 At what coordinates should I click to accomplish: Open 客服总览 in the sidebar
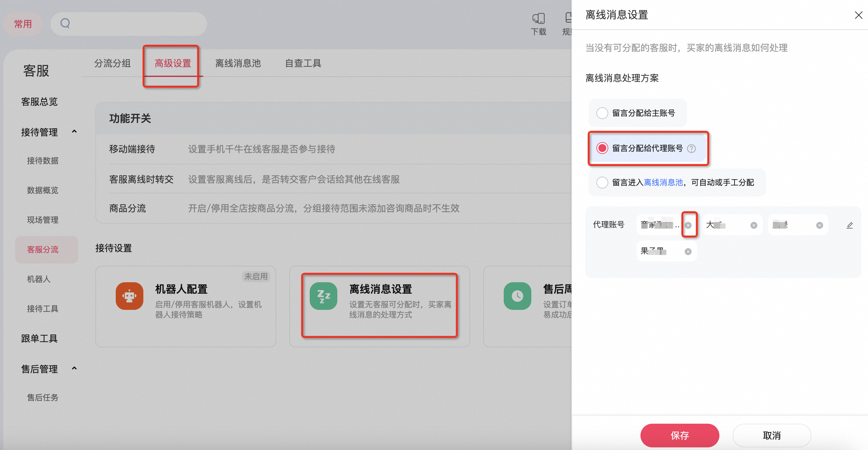[39, 101]
